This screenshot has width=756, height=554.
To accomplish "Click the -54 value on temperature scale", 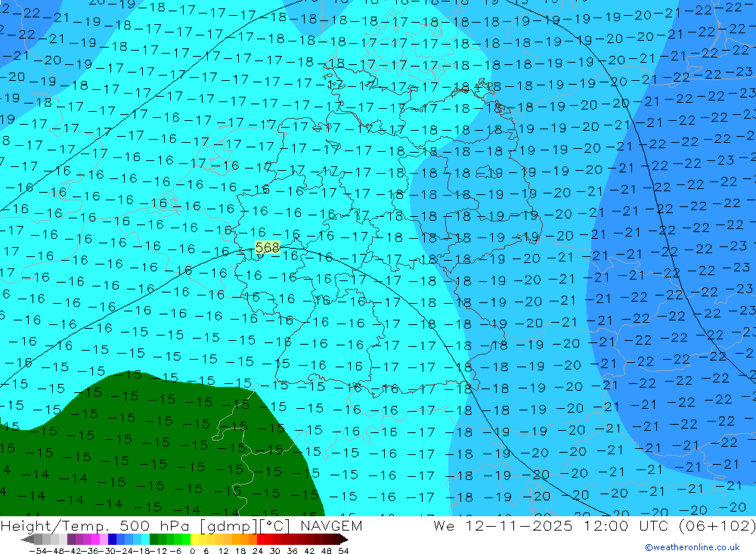I will (x=38, y=551).
